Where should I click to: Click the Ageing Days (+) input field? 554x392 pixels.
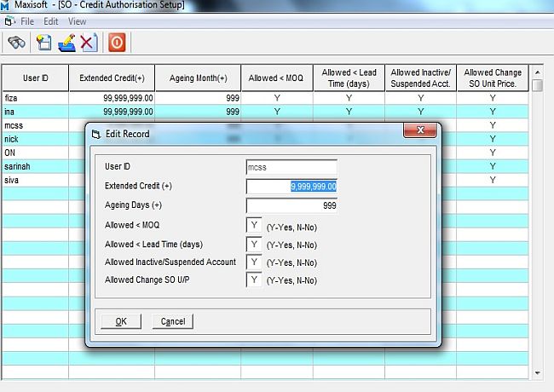pyautogui.click(x=291, y=205)
